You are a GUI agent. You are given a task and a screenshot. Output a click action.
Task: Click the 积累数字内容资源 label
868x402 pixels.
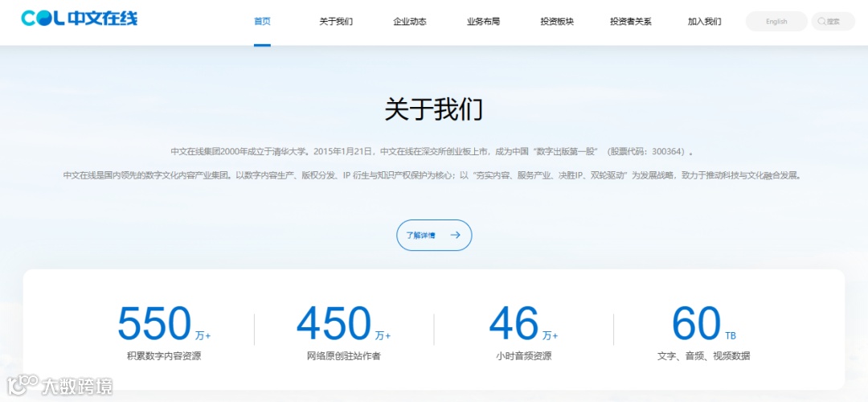point(164,356)
